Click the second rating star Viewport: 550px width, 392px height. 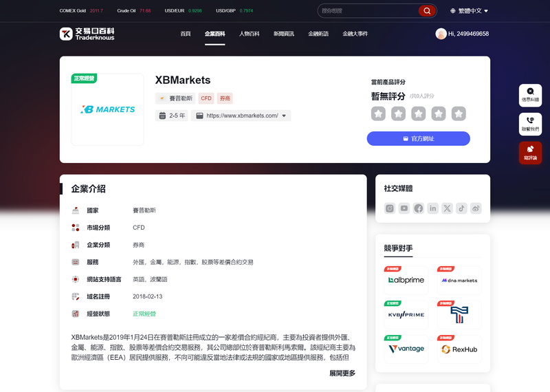click(398, 113)
